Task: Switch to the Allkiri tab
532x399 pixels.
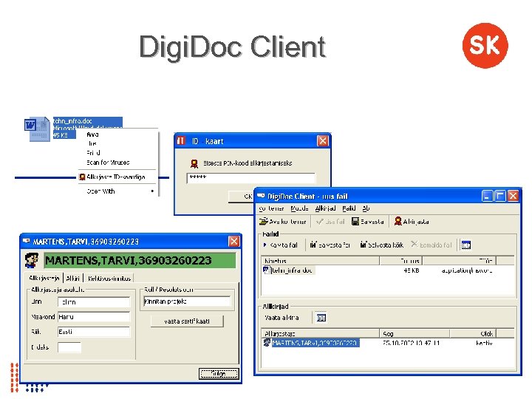Action: pos(72,279)
